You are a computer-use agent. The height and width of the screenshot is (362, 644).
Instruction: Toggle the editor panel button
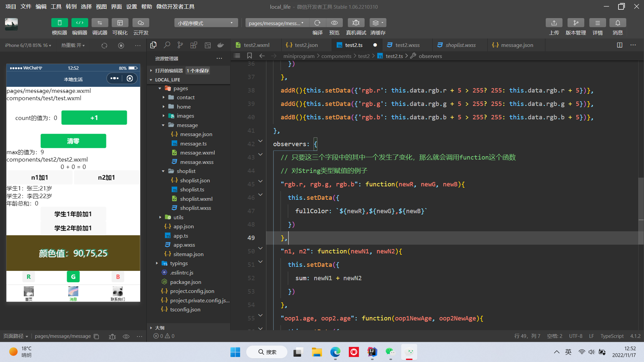pos(79,23)
